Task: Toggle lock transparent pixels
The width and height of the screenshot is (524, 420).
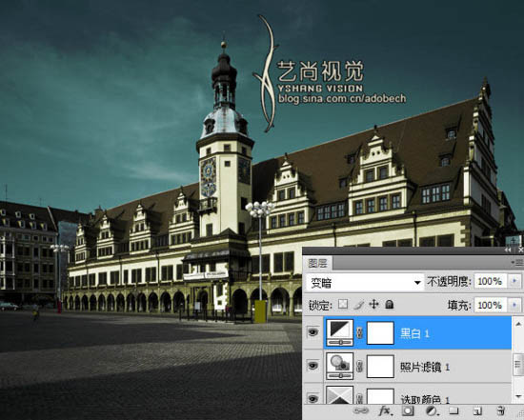Action: [x=343, y=305]
